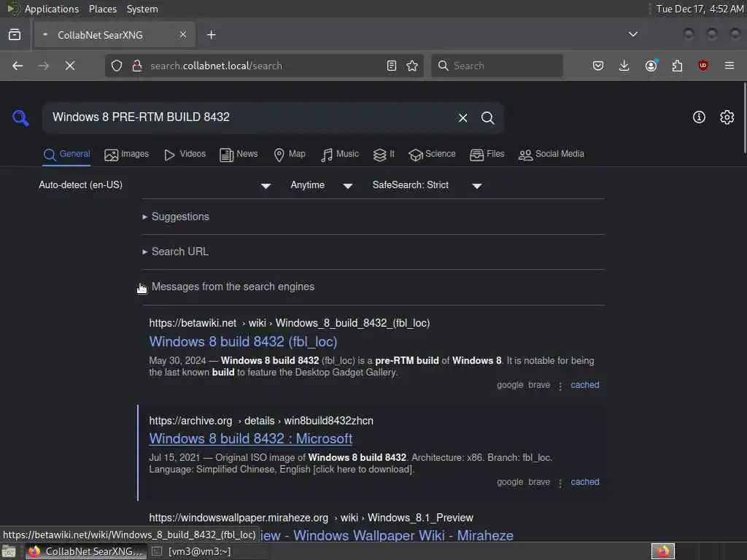Open Windows 8 build 8432 (fbl_loc) result

coord(243,341)
